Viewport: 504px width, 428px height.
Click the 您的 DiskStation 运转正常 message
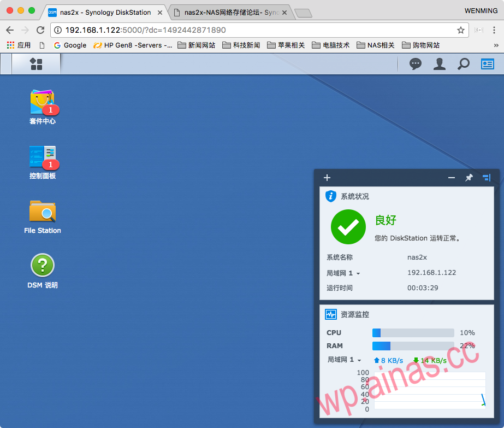(x=418, y=238)
